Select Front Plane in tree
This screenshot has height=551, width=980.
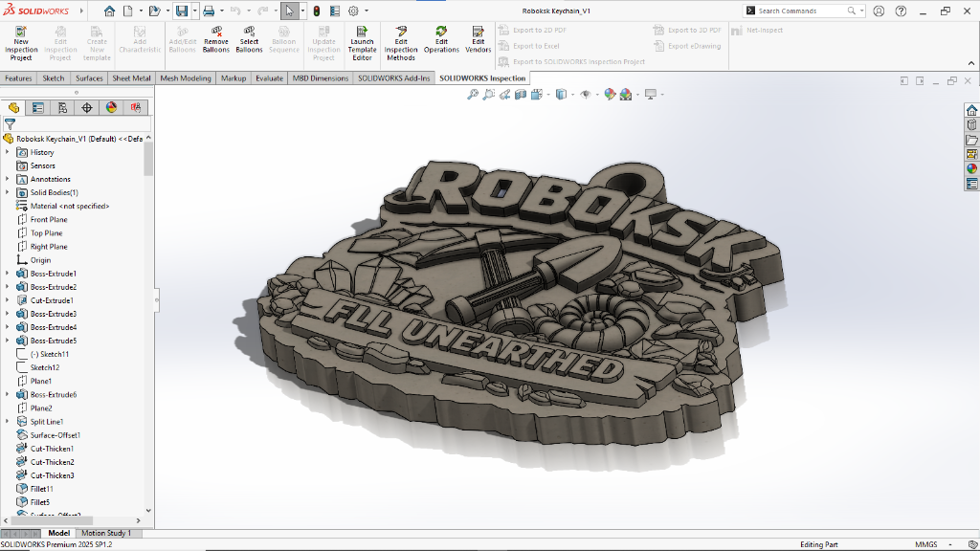click(x=49, y=219)
